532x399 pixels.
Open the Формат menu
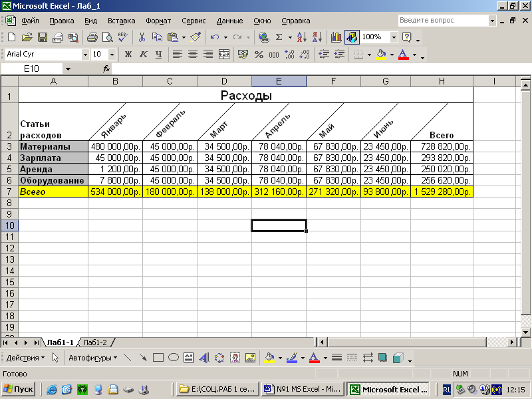tap(158, 21)
